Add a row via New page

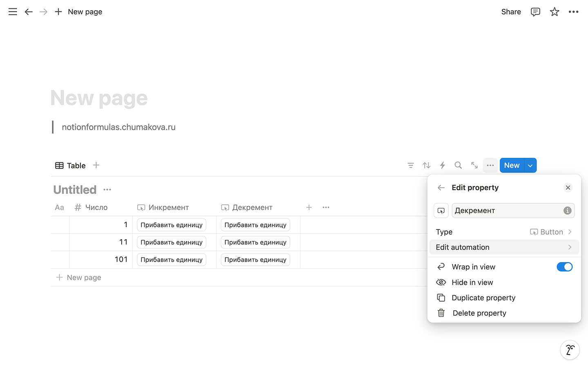78,278
